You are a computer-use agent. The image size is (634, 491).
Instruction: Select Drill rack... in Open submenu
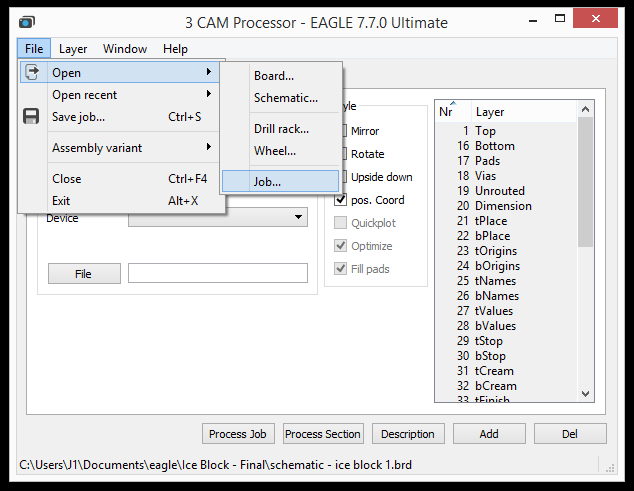click(x=281, y=129)
